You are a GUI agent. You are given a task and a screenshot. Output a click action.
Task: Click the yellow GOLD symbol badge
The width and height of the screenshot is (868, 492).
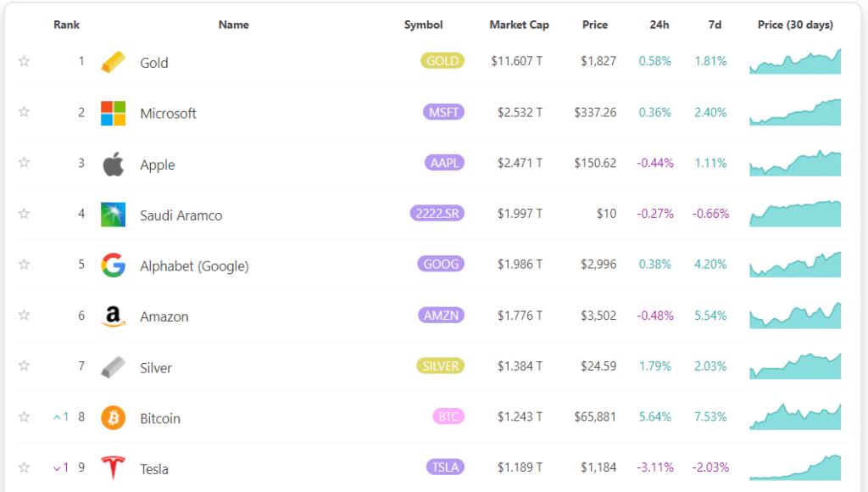coord(442,61)
